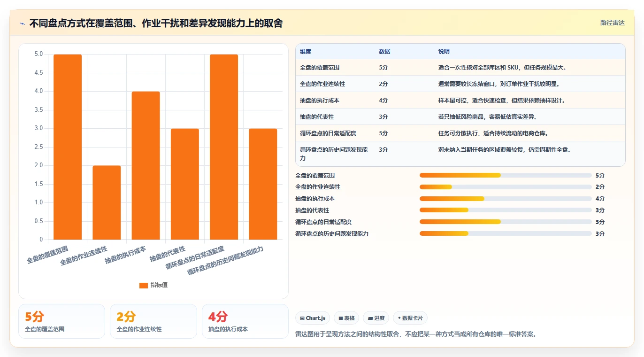
Task: Click table cell 抽盘的代表性
Action: tap(317, 116)
